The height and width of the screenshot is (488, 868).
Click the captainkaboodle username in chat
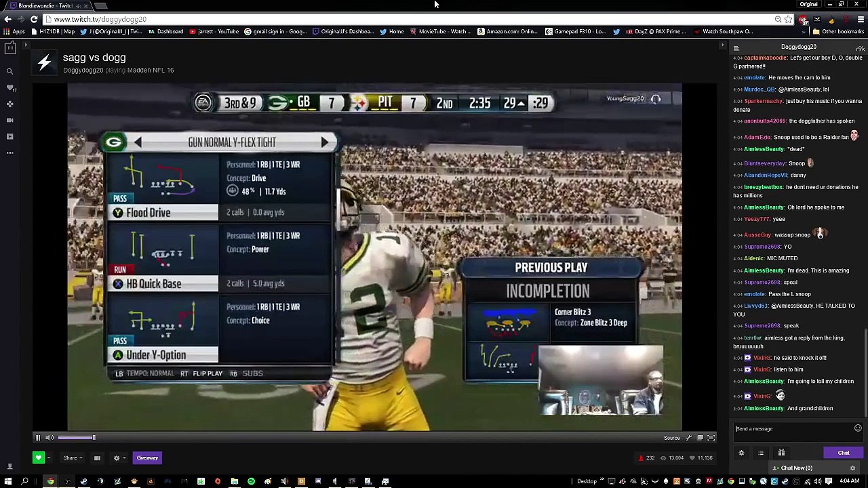click(766, 58)
